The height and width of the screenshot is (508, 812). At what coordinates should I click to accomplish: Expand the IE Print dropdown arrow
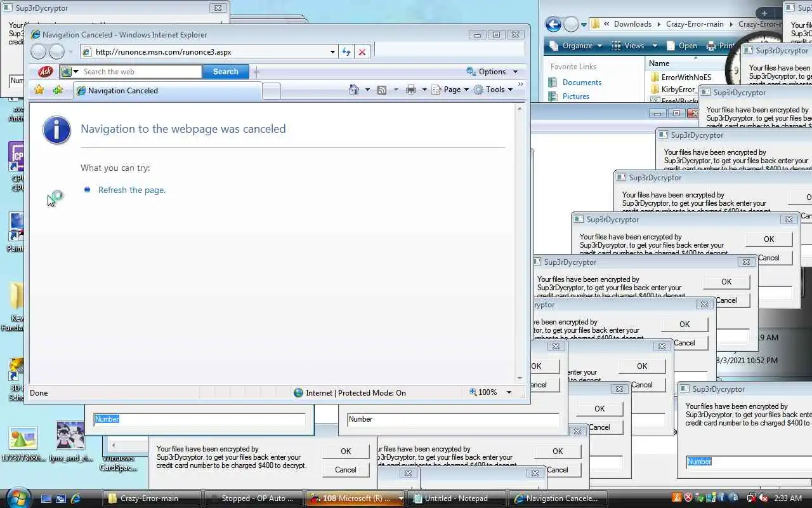coord(424,90)
